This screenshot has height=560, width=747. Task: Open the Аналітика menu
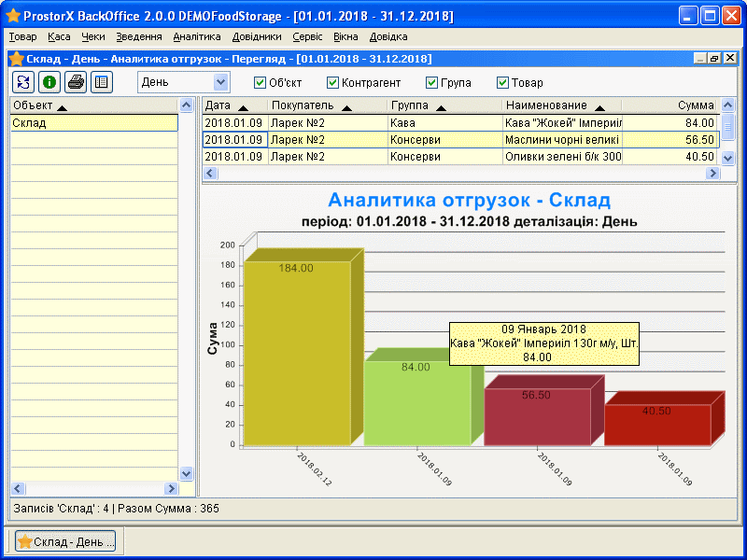click(x=197, y=36)
